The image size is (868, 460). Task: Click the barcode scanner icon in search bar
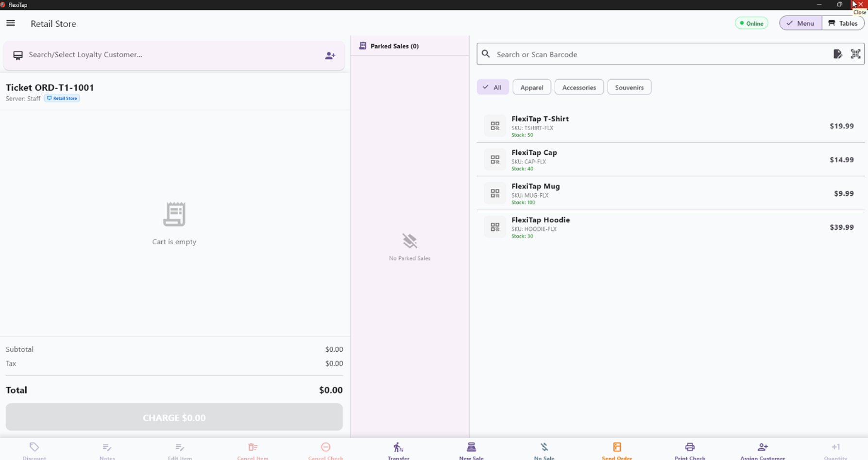tap(855, 54)
